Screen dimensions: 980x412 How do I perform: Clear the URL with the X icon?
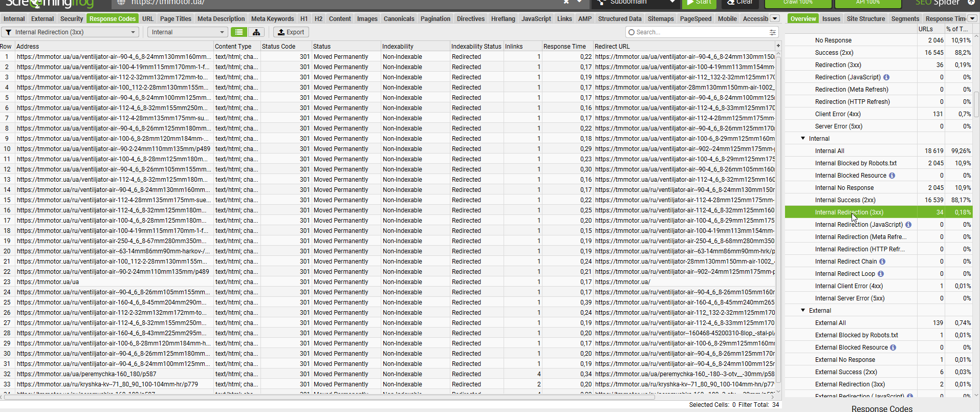tap(567, 2)
